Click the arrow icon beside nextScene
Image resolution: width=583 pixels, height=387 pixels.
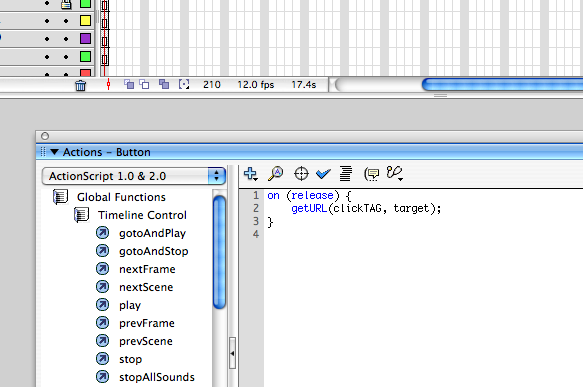(103, 287)
